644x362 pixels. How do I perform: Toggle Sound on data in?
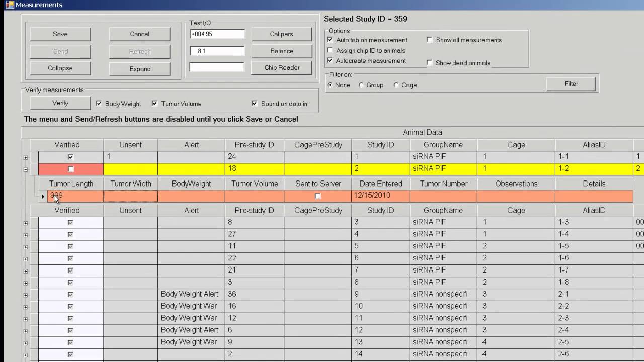pyautogui.click(x=255, y=104)
